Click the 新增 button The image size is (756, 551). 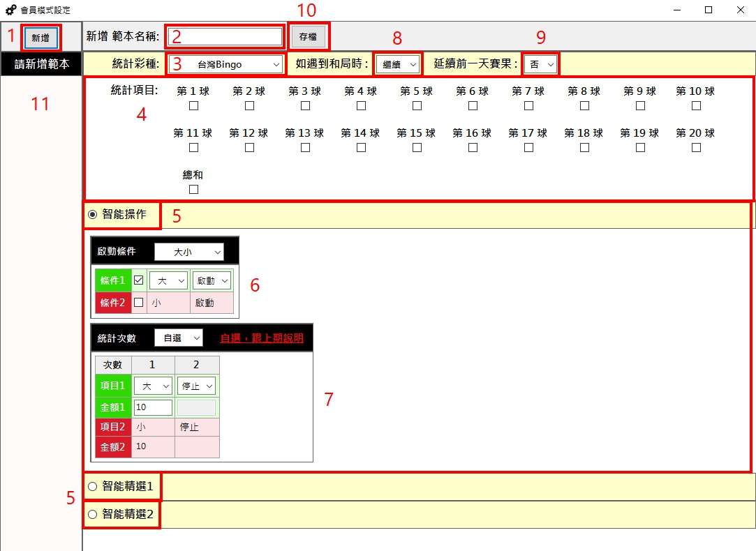point(40,38)
